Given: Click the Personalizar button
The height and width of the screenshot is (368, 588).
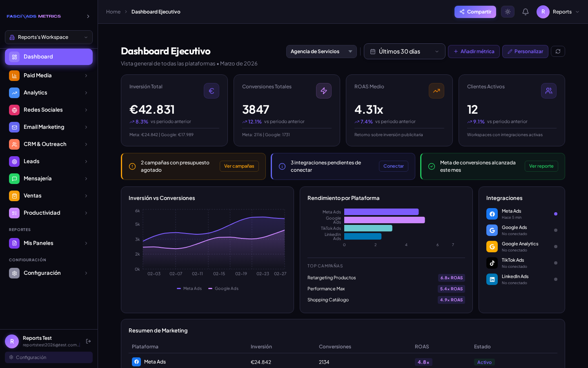Looking at the screenshot, I should pos(525,52).
